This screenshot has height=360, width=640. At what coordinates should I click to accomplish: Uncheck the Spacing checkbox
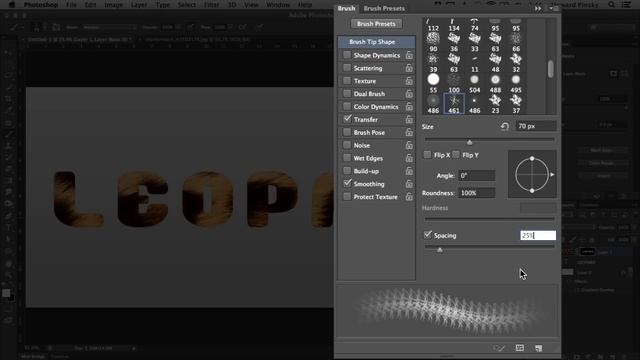tap(427, 235)
